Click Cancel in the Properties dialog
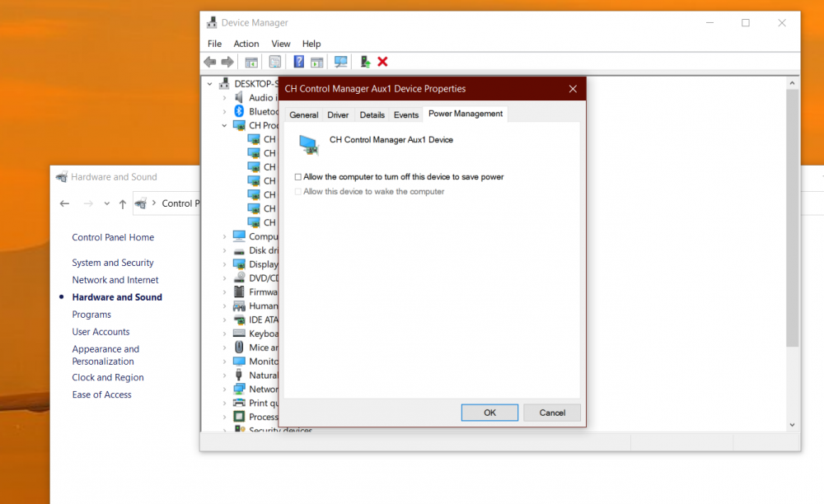Image resolution: width=824 pixels, height=504 pixels. pos(552,413)
